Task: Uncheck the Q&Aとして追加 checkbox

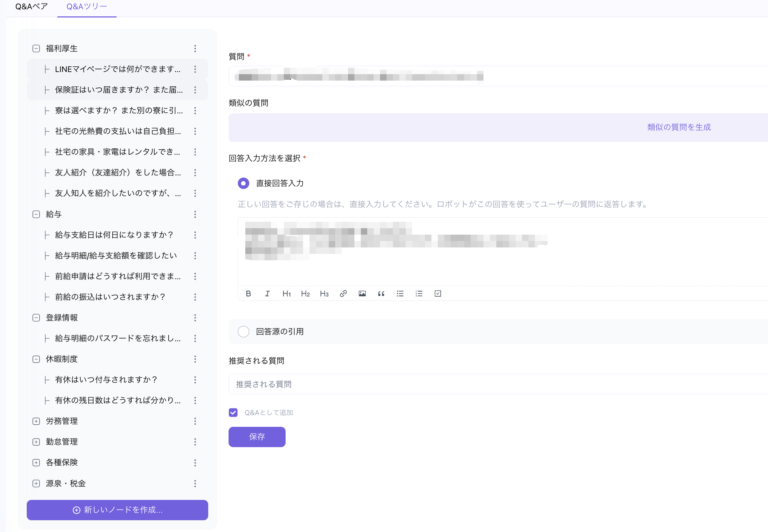Action: click(233, 412)
